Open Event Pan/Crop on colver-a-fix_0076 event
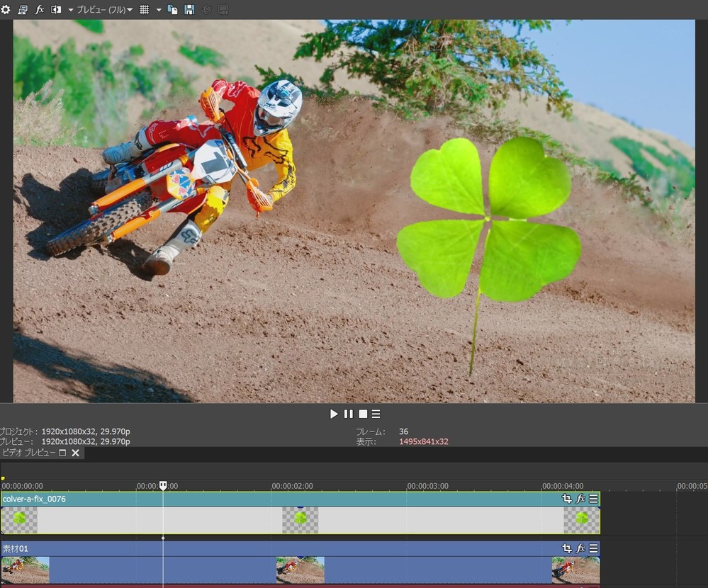The image size is (708, 588). (x=566, y=498)
